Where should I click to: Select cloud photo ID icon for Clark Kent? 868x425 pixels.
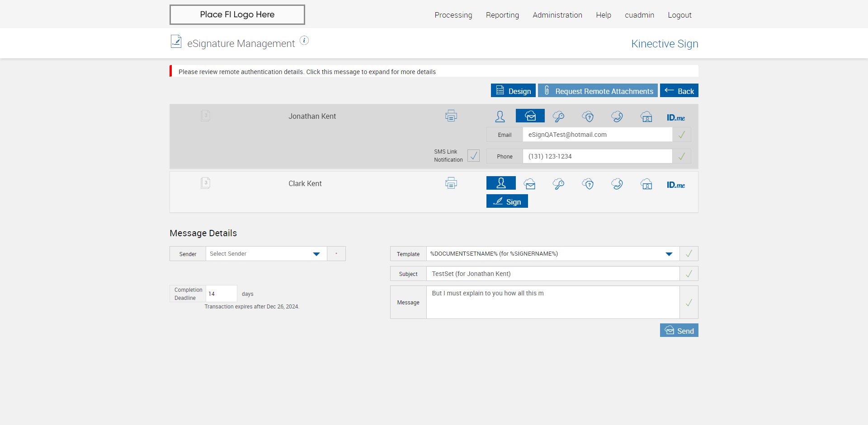pos(646,184)
